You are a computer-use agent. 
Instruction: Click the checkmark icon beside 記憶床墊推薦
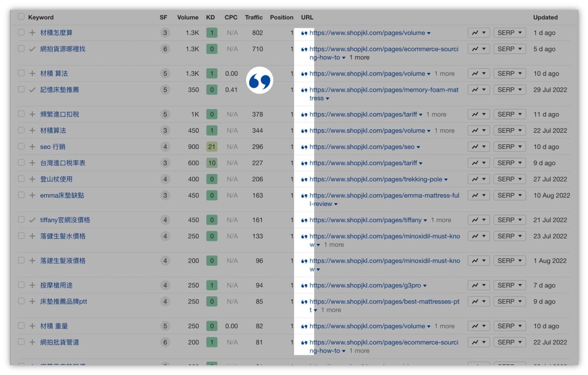coord(32,90)
